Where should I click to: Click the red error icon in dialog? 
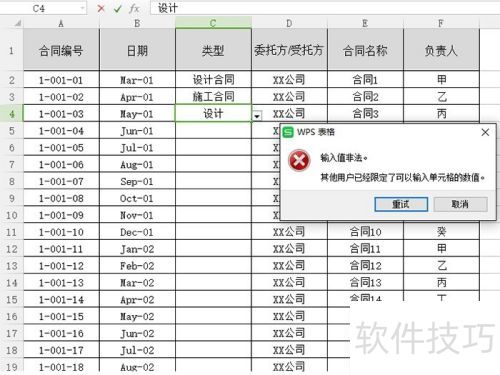pos(299,161)
